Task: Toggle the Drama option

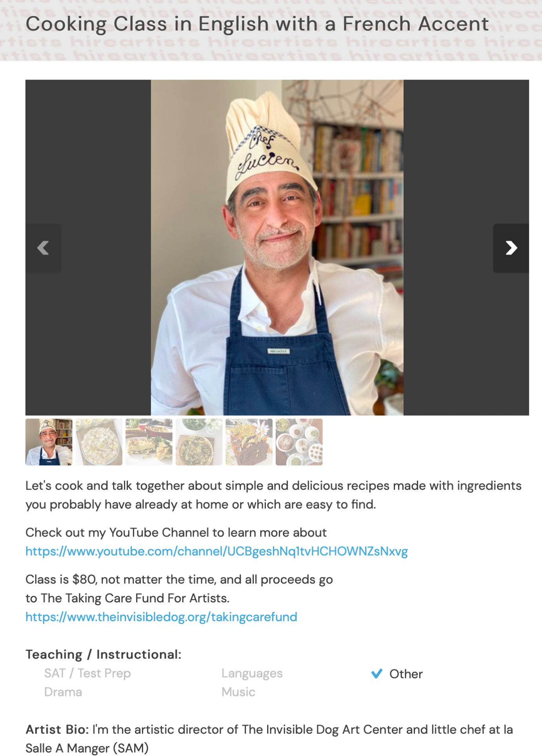Action: coord(63,692)
